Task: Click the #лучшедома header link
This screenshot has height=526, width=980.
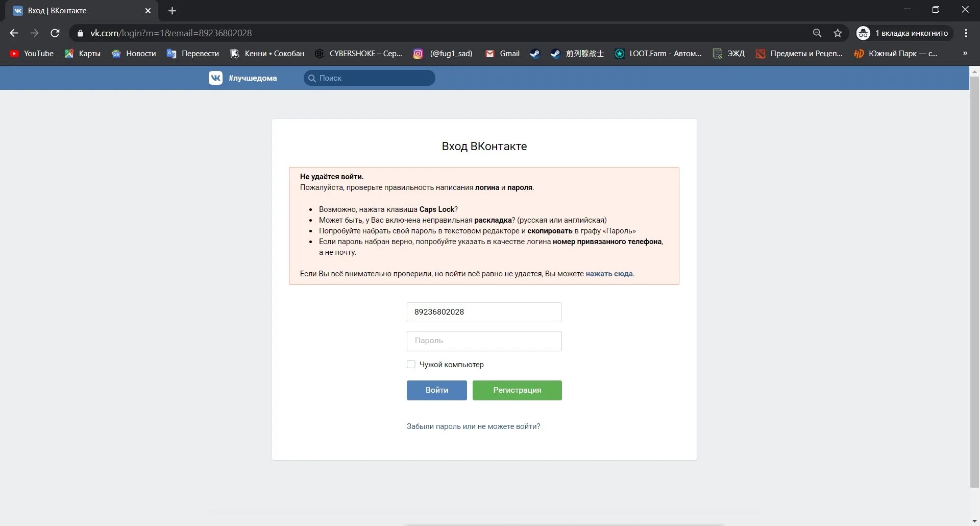Action: 253,78
